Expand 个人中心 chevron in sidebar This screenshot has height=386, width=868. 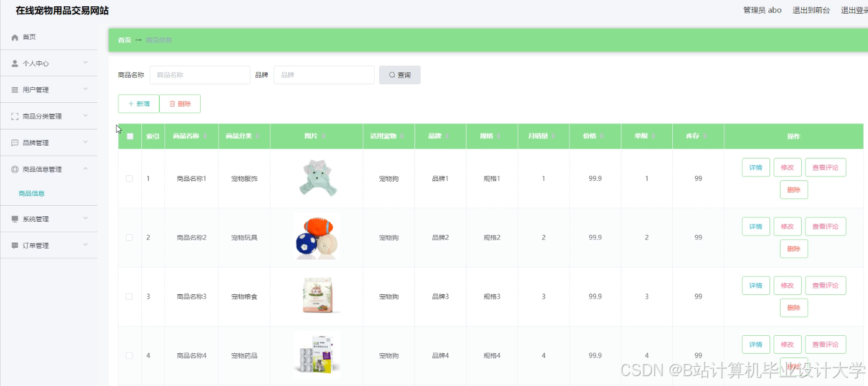click(x=85, y=63)
